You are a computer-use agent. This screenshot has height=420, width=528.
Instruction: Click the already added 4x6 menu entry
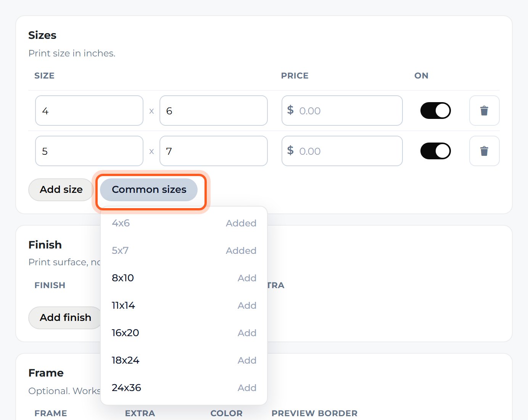(x=184, y=223)
